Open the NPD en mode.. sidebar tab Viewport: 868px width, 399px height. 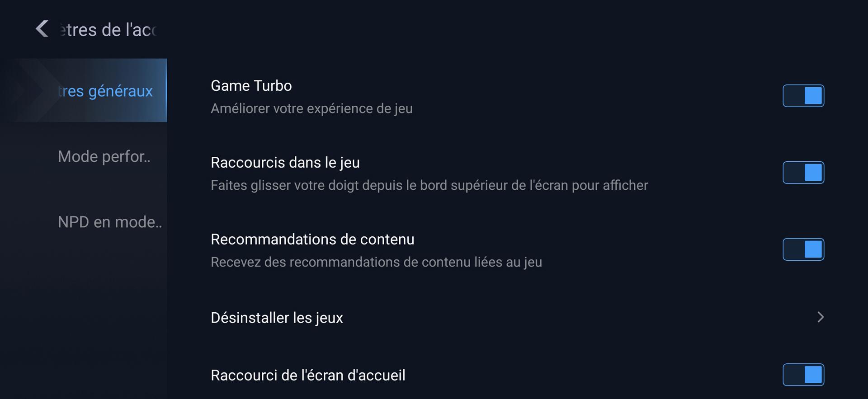pos(109,222)
